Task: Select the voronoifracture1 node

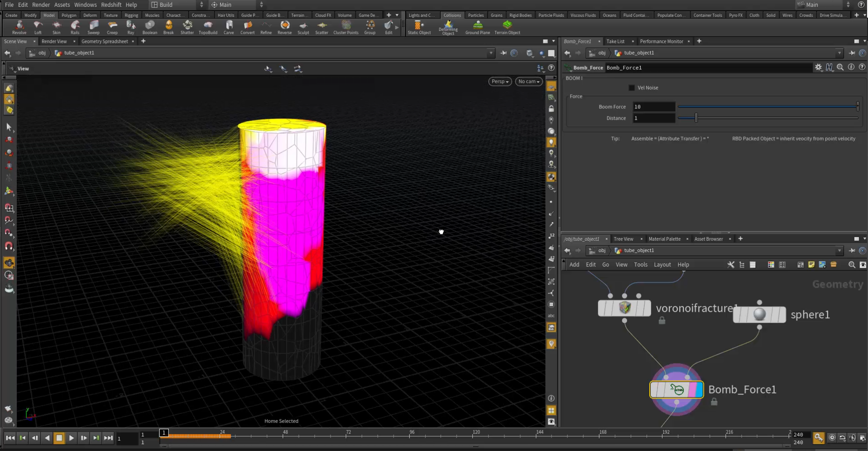Action: (624, 308)
